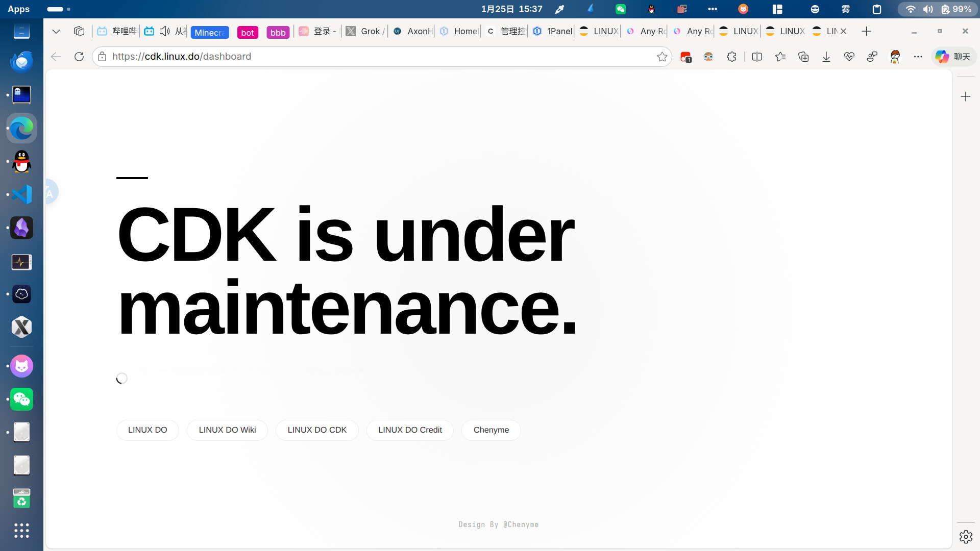Bookmark page with the star icon
Screen dimensions: 980x551
[x=662, y=57]
